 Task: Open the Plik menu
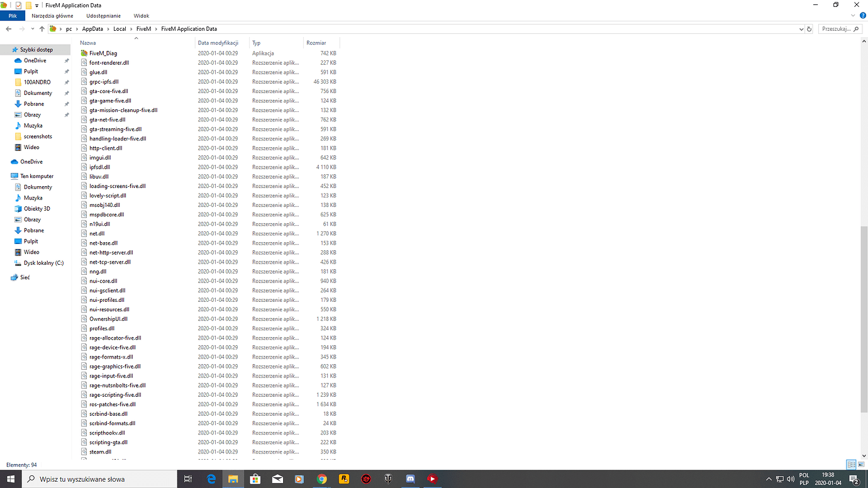[12, 16]
